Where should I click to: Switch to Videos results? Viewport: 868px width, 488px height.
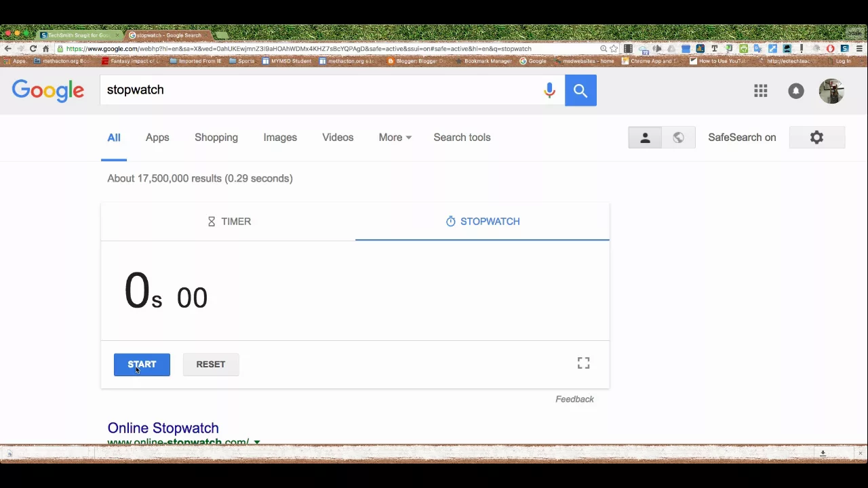tap(338, 138)
